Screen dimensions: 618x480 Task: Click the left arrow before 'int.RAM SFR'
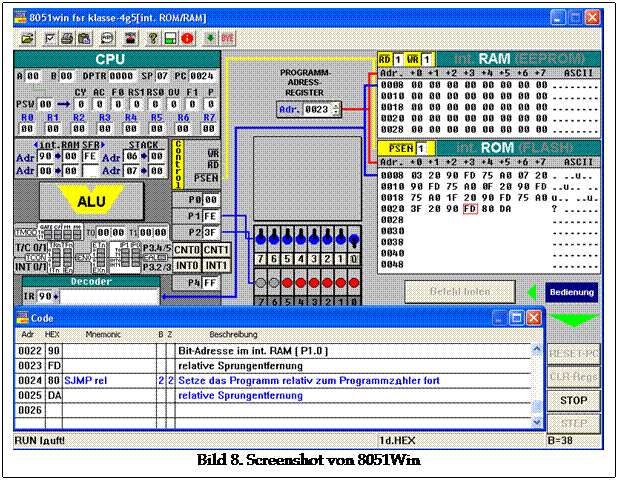coord(36,145)
